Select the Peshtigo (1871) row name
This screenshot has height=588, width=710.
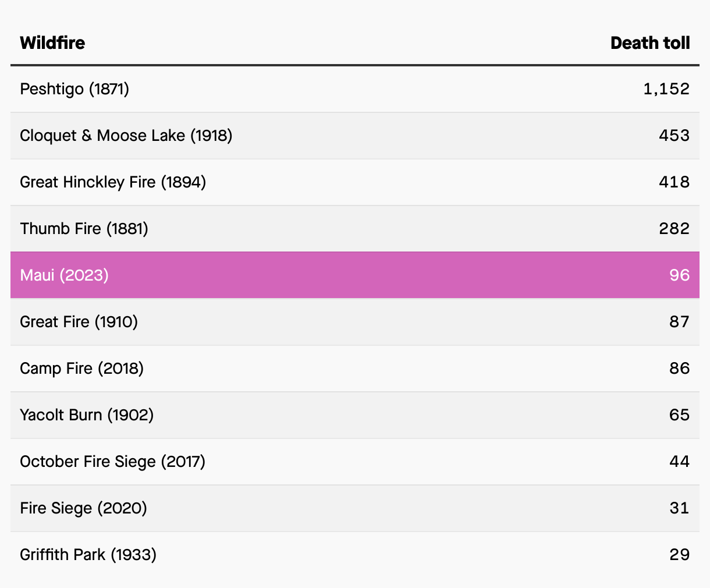click(x=74, y=89)
